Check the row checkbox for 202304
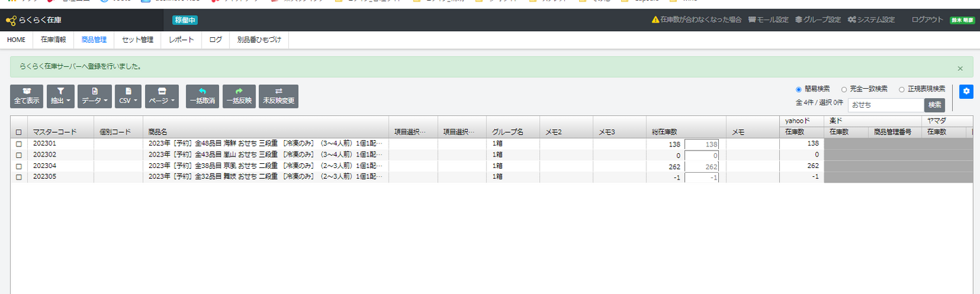The image size is (980, 294). tap(18, 165)
